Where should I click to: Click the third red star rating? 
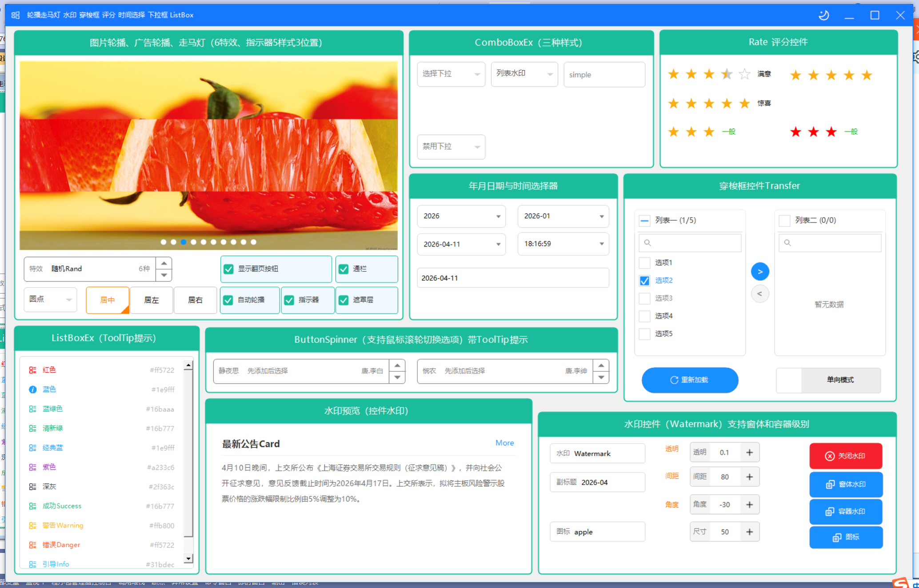point(831,131)
